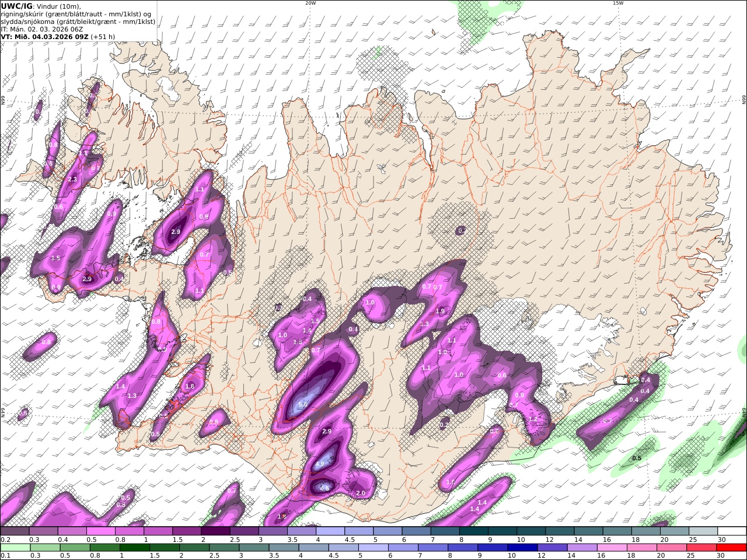Pick bottom legend swatch between 0.1 and 0.3

click(15, 548)
